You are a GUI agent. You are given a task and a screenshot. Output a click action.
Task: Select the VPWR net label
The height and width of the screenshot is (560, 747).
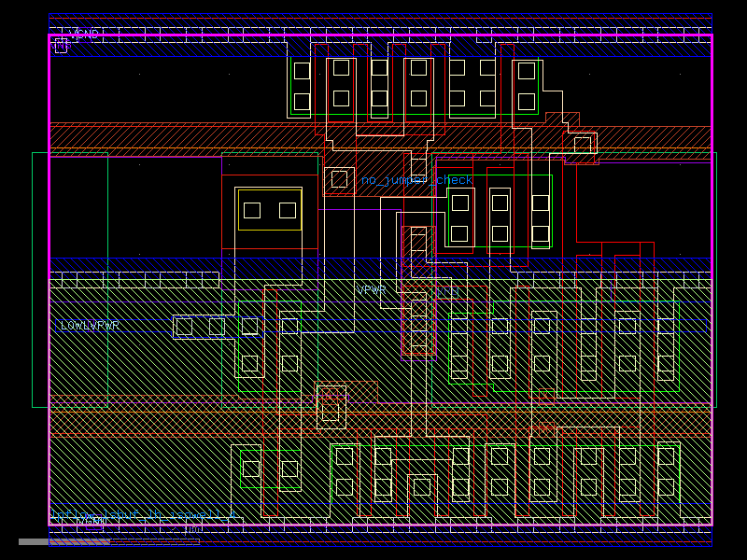tap(371, 290)
